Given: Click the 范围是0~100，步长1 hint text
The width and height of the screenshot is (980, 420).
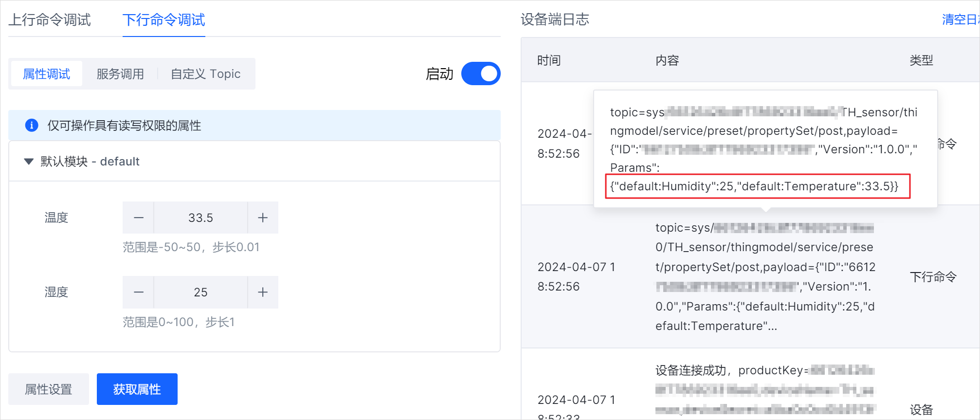Looking at the screenshot, I should click(x=179, y=322).
